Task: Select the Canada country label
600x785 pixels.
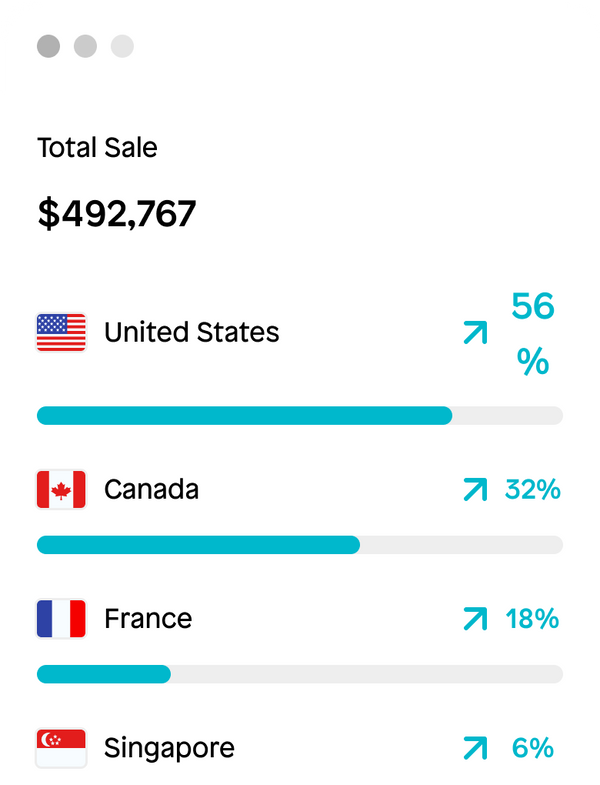Action: point(151,490)
